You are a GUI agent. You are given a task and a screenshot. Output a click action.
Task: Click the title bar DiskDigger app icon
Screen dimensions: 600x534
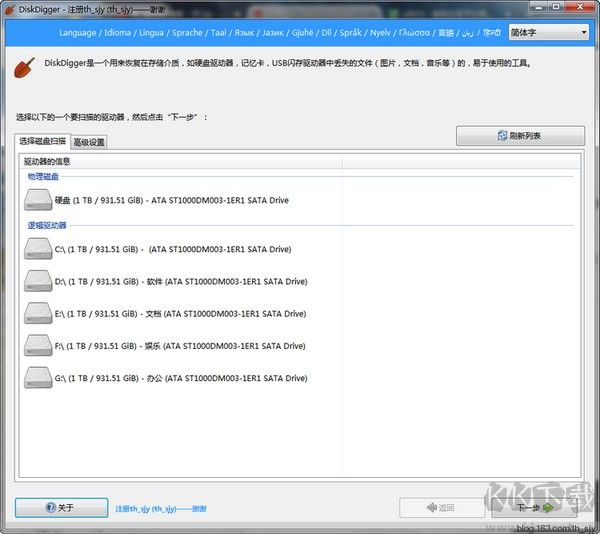10,9
